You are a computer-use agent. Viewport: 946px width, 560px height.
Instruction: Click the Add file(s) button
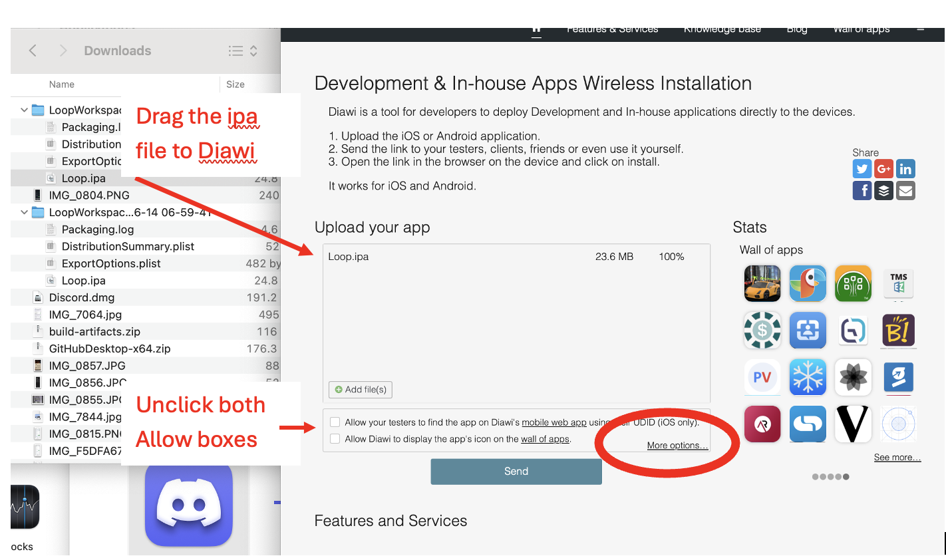361,389
